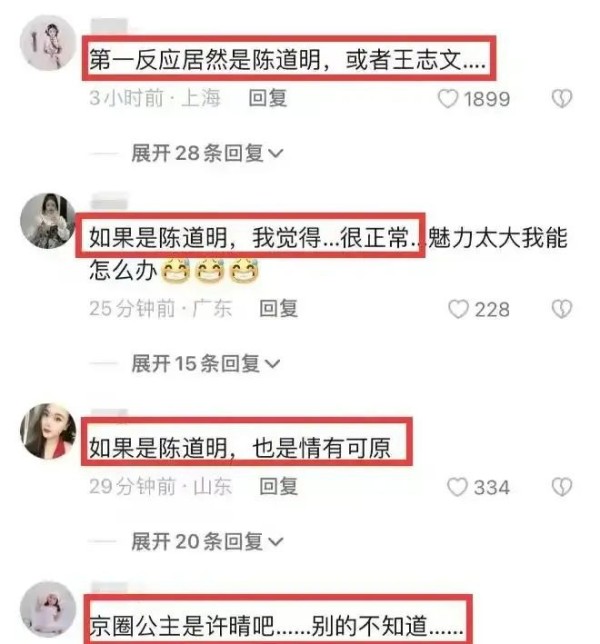The width and height of the screenshot is (600, 644).
Task: Expand 20 replies under third comment
Action: pyautogui.click(x=207, y=541)
